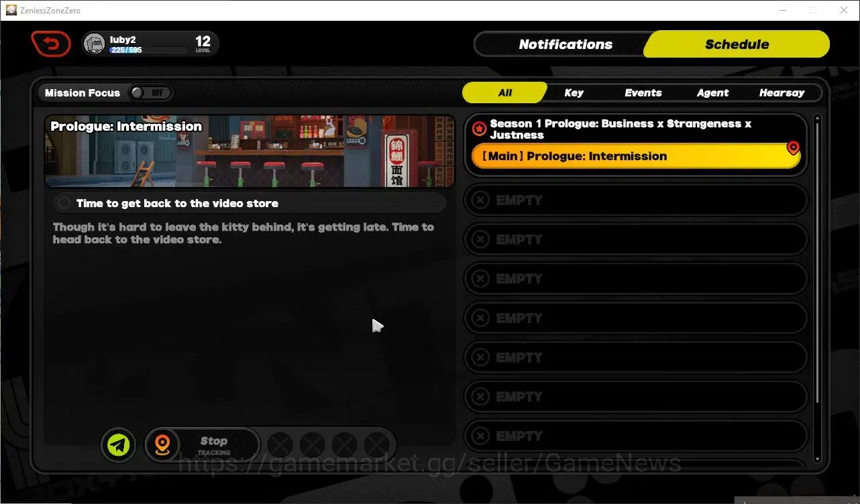Click the last crossed-out slot in the bottom bar
This screenshot has height=504, width=860.
[377, 445]
